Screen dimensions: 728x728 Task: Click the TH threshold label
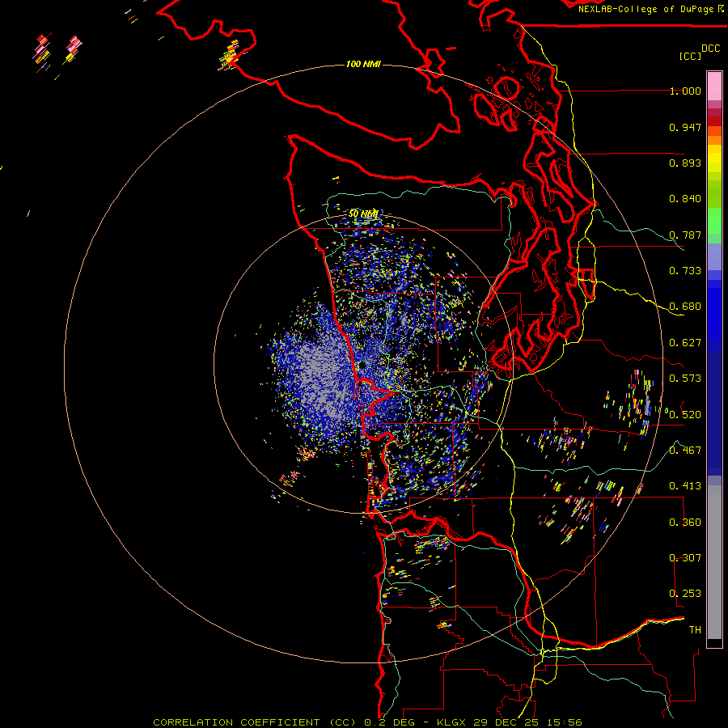[695, 630]
